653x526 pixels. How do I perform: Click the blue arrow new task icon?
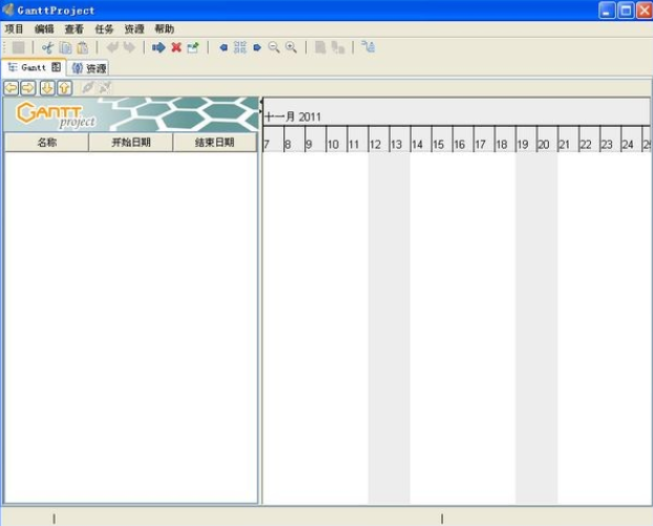point(158,47)
